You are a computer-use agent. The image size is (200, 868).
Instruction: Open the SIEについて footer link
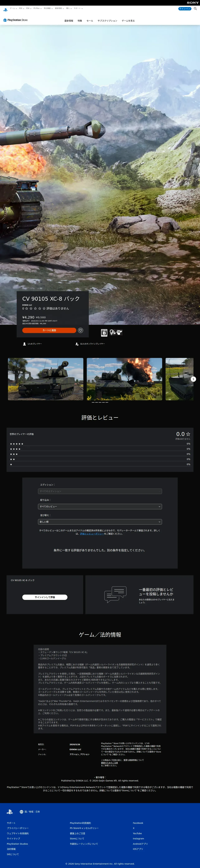point(13,854)
